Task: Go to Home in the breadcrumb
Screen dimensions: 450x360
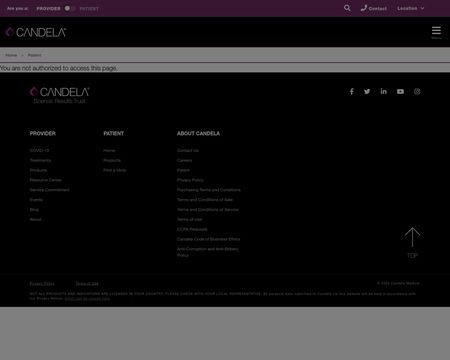Action: [11, 55]
